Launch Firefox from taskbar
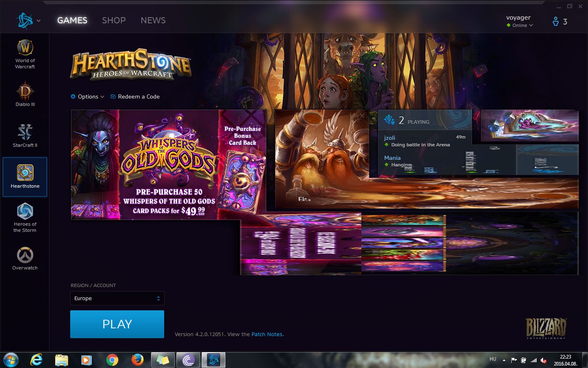Image resolution: width=588 pixels, height=368 pixels. 137,360
